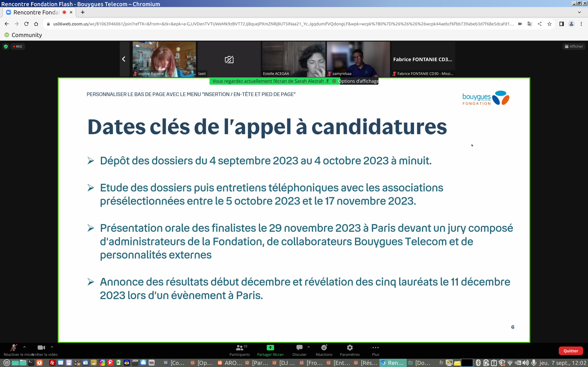Image resolution: width=588 pixels, height=367 pixels.
Task: Toggle the browser side panel icon
Action: point(562,24)
